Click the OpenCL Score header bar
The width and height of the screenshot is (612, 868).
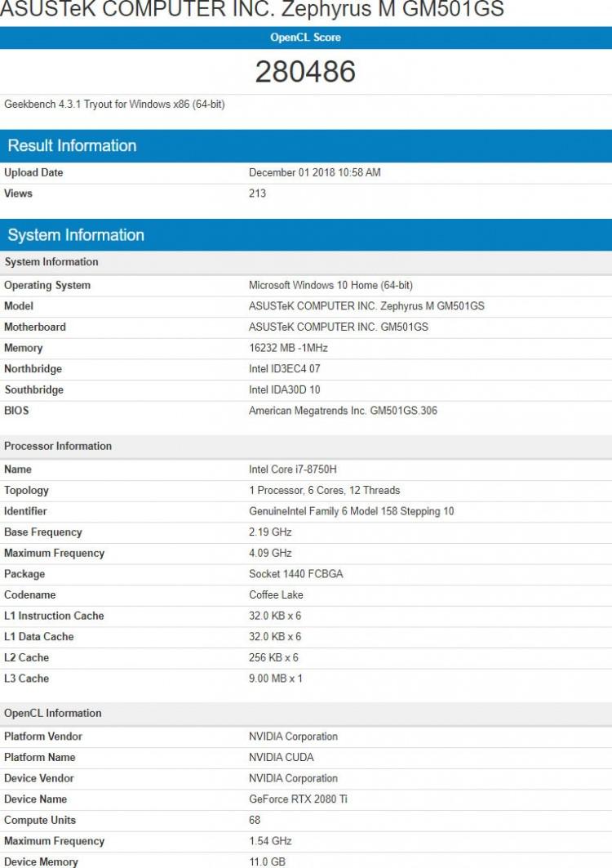point(305,38)
